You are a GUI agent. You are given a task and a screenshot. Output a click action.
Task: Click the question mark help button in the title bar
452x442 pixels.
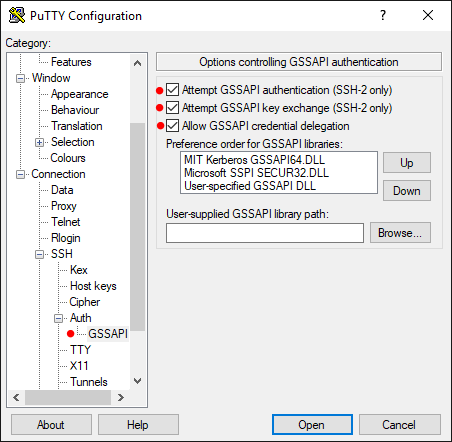click(383, 15)
